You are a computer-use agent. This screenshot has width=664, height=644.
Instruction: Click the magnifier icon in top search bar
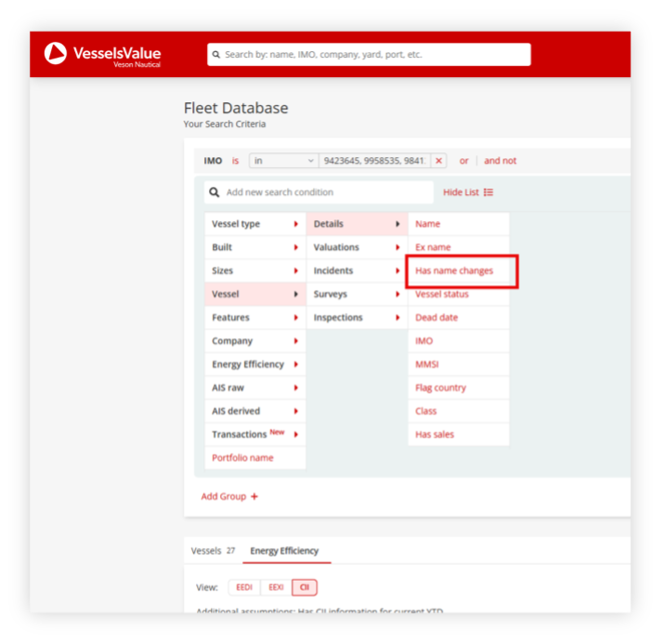click(215, 55)
